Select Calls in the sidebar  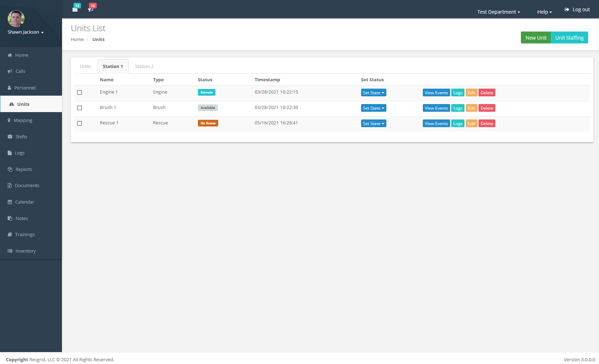click(x=20, y=71)
